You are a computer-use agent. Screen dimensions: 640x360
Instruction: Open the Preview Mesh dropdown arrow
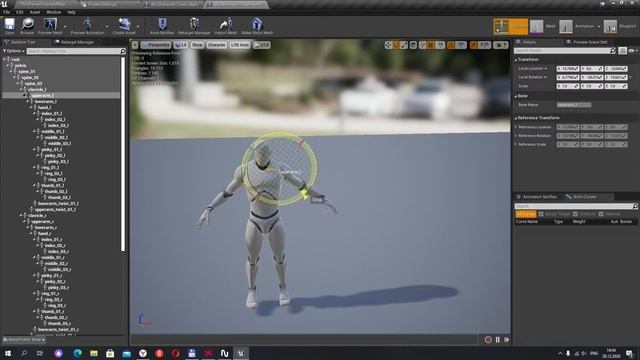[x=65, y=27]
